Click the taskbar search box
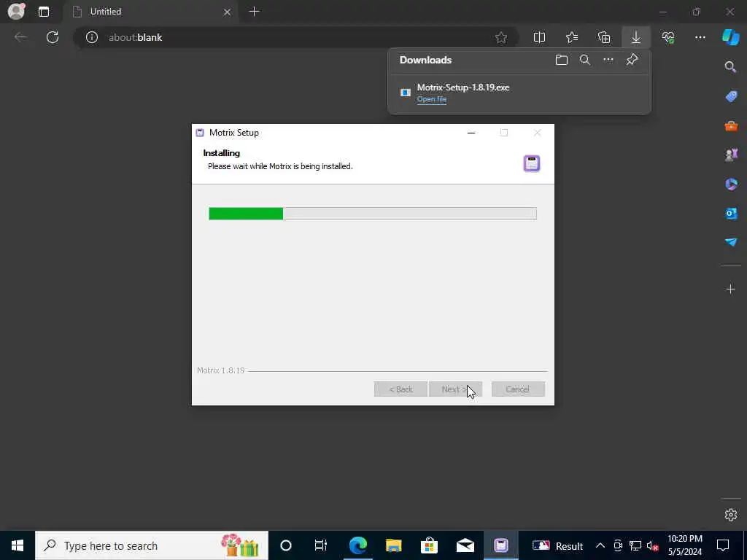The height and width of the screenshot is (560, 747). [x=152, y=545]
